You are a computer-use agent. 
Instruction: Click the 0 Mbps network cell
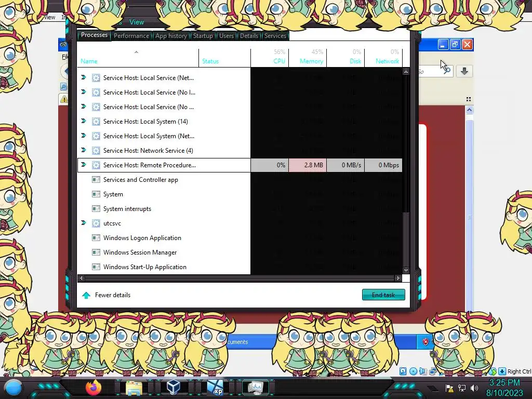pos(383,165)
